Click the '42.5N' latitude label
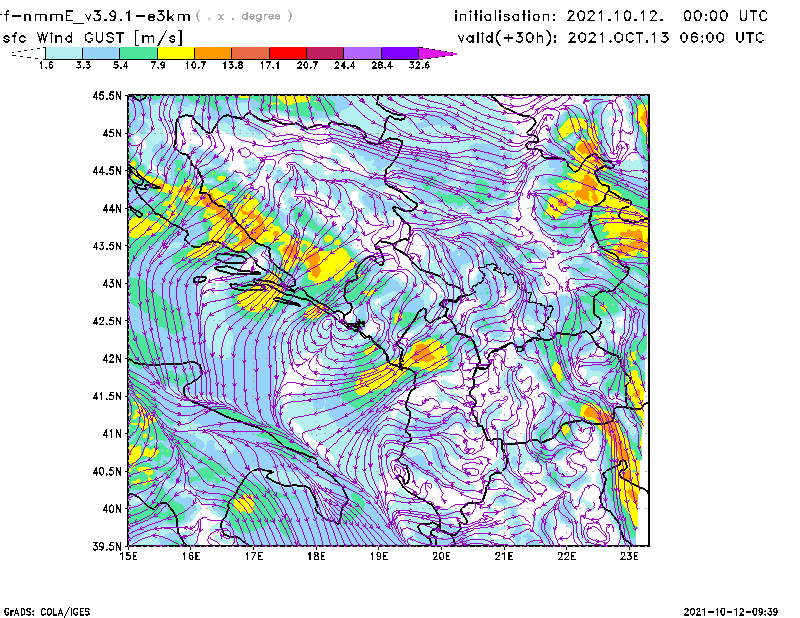The width and height of the screenshot is (800, 618). pos(107,321)
